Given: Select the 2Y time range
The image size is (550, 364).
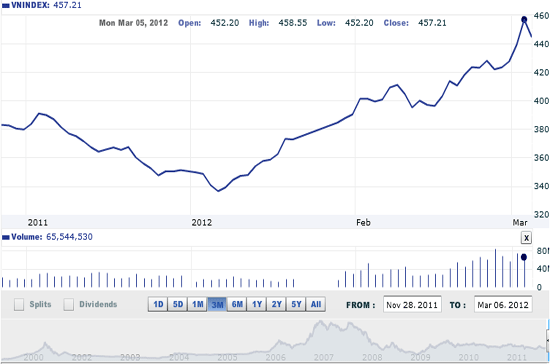Looking at the screenshot, I should pos(276,304).
